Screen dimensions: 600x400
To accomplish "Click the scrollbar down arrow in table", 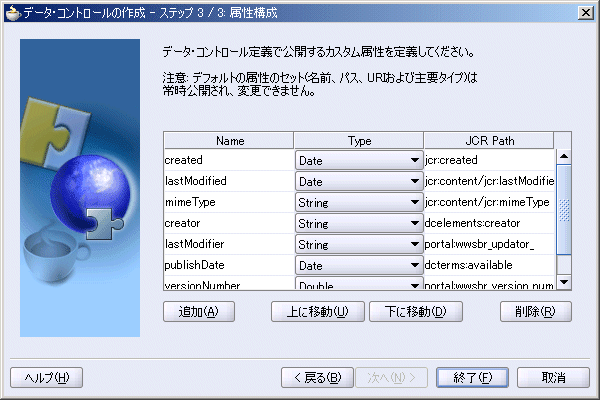I will click(564, 282).
